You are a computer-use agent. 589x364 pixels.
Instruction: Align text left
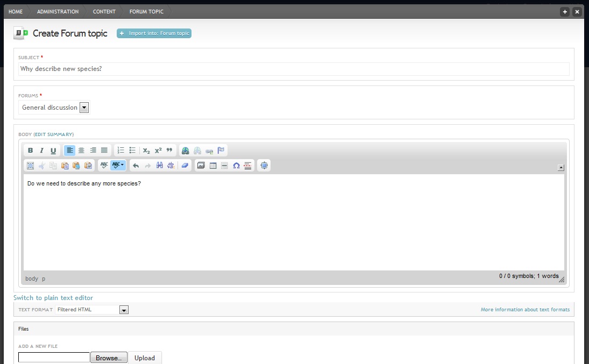pyautogui.click(x=69, y=150)
